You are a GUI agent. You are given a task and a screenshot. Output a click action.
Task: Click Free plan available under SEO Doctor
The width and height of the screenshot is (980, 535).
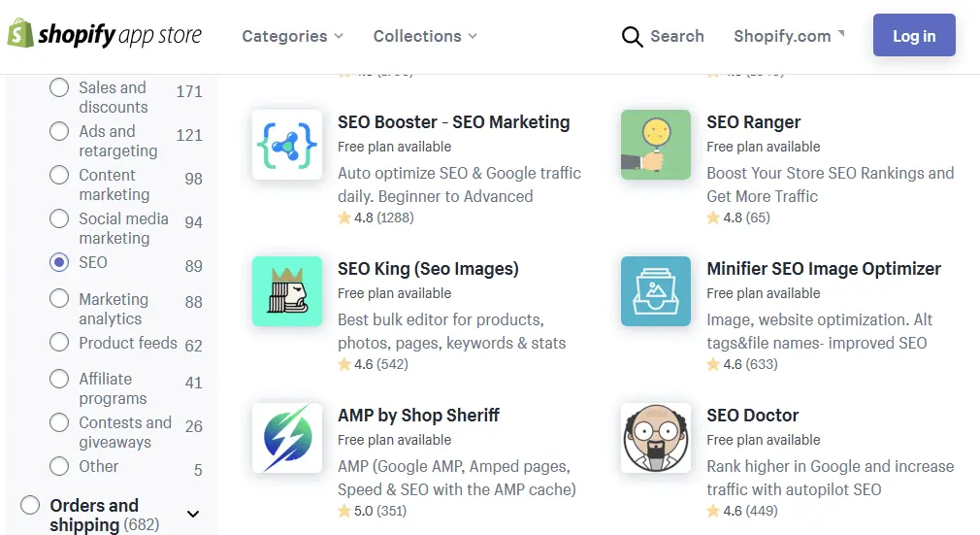point(763,440)
